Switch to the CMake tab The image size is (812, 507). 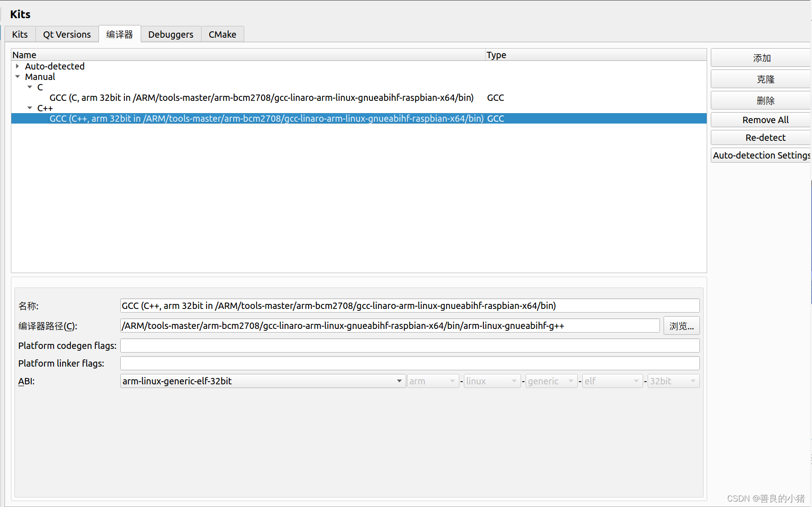pos(222,35)
